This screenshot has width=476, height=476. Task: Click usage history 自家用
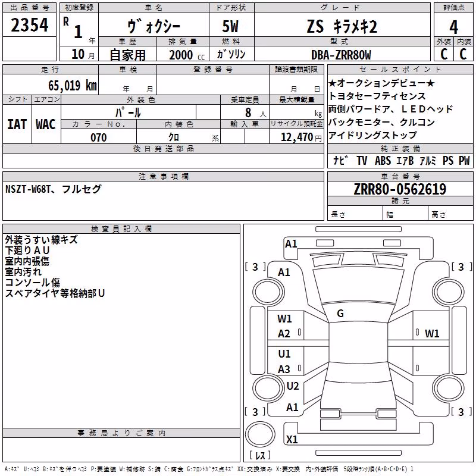127,55
